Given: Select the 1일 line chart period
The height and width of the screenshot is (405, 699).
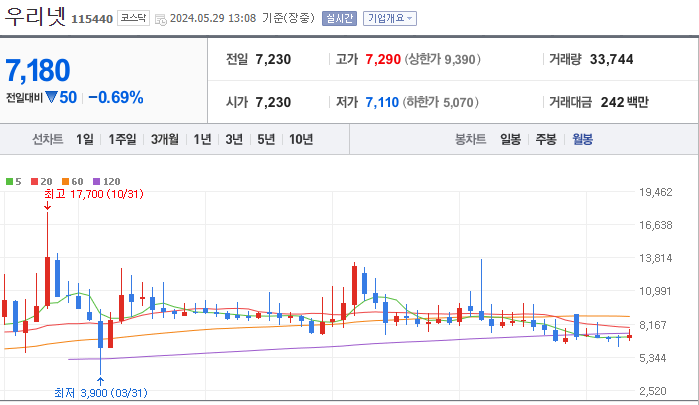Looking at the screenshot, I should pyautogui.click(x=85, y=139).
